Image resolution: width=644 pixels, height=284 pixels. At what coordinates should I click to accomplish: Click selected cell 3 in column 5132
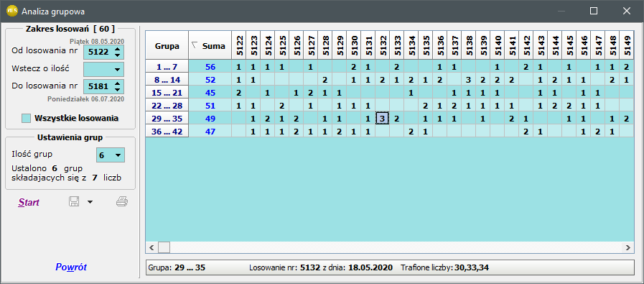(383, 119)
